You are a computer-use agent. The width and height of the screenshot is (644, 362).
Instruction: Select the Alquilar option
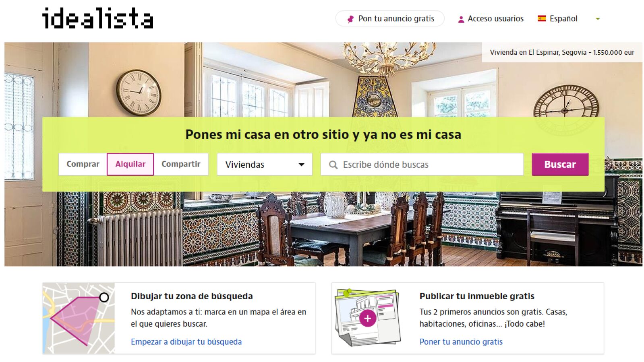point(130,164)
